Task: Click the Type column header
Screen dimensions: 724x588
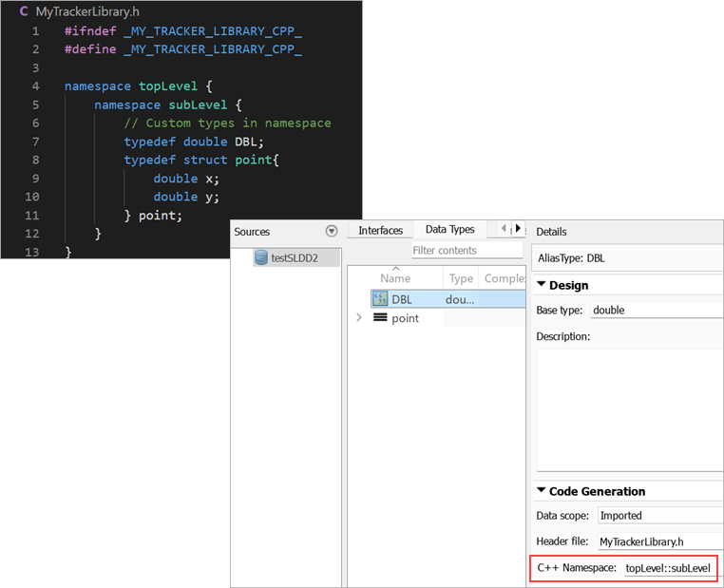Action: (x=461, y=278)
